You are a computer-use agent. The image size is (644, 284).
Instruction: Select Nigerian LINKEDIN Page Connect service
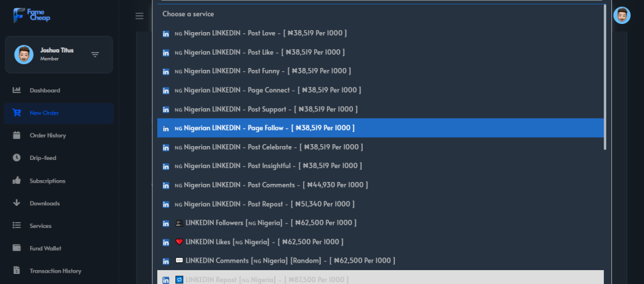point(380,90)
